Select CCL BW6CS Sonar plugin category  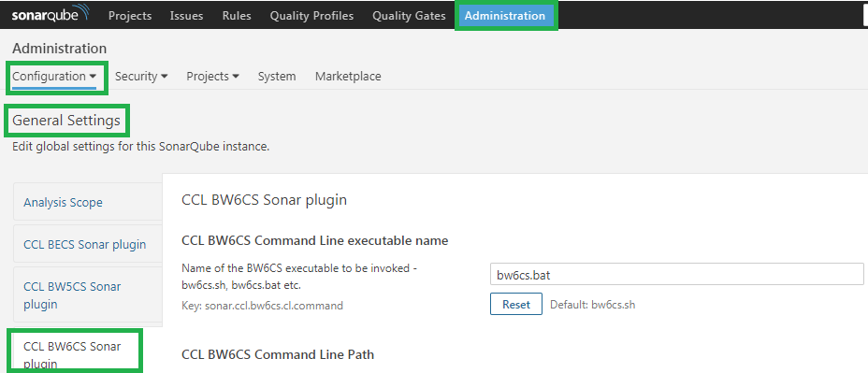click(x=74, y=352)
